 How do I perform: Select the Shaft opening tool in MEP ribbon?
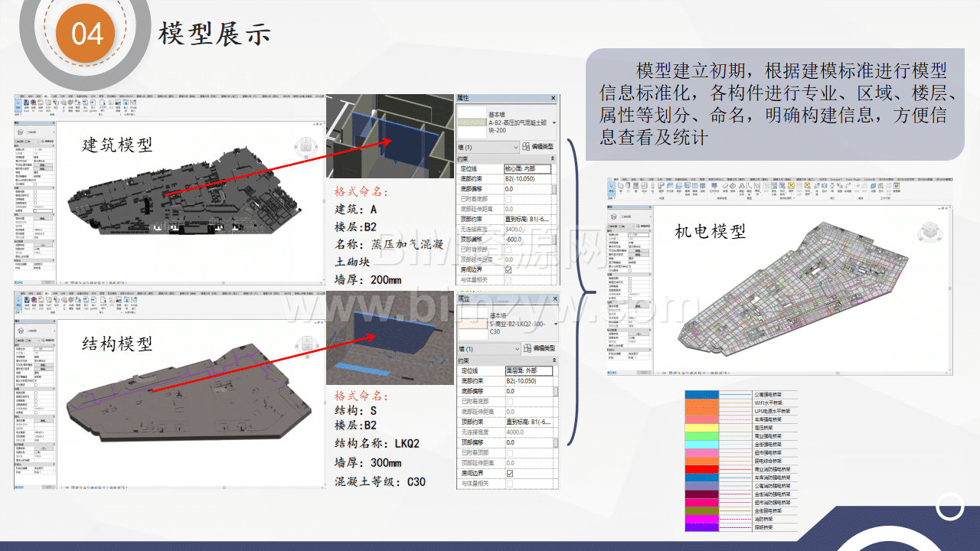tap(824, 188)
